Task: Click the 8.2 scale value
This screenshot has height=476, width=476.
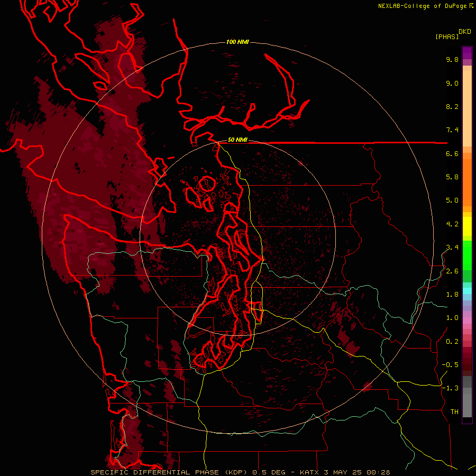Action: point(452,106)
